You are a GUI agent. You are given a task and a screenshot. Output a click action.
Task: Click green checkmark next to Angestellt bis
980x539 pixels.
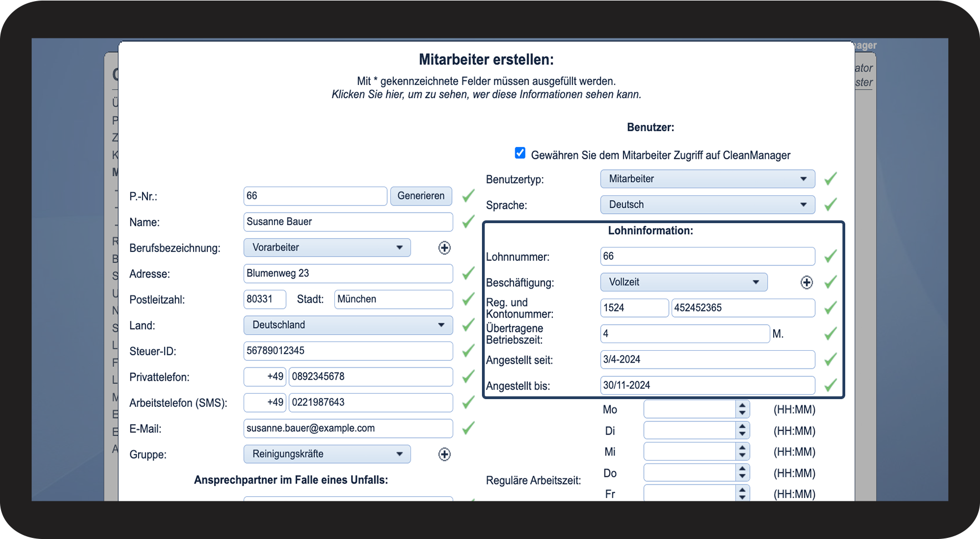830,385
